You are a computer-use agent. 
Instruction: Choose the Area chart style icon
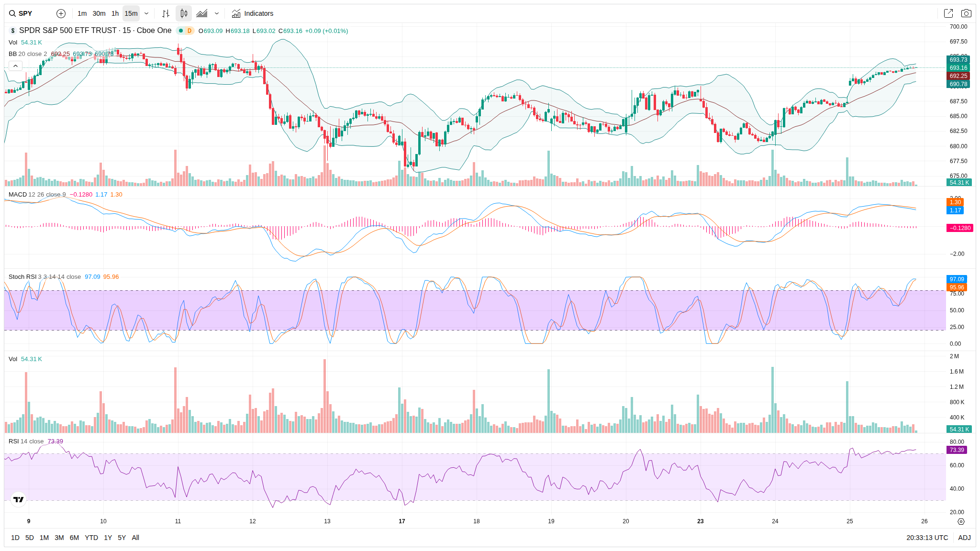pos(202,13)
